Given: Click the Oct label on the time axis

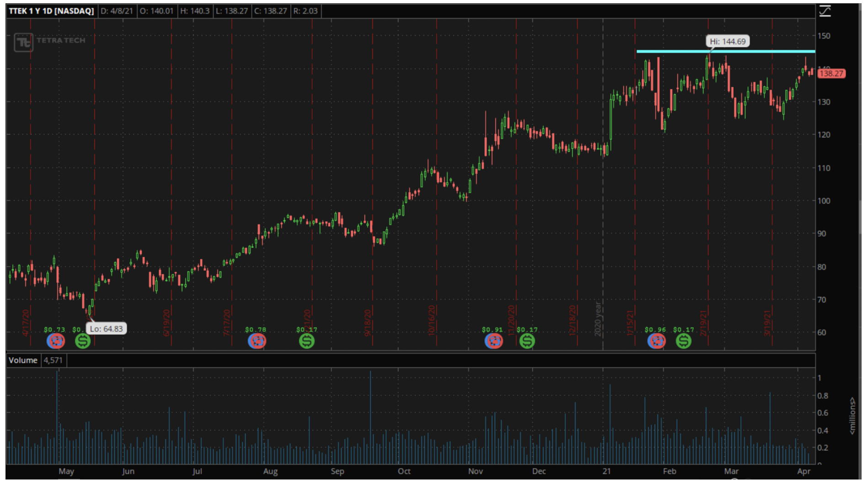Looking at the screenshot, I should [404, 471].
